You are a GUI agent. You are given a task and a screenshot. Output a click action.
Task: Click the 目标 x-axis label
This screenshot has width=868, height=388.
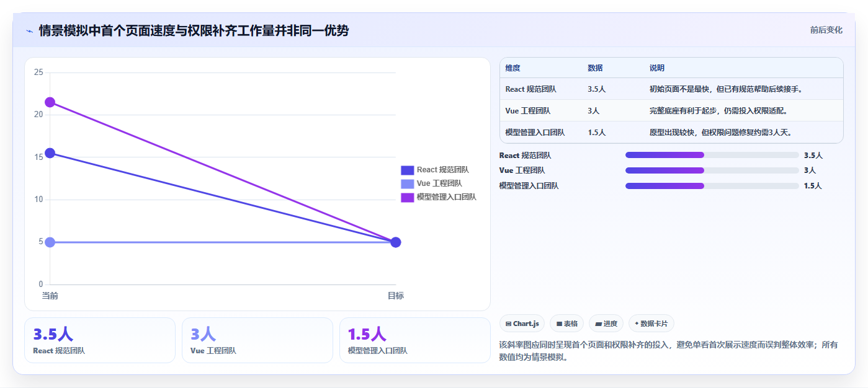(x=396, y=296)
